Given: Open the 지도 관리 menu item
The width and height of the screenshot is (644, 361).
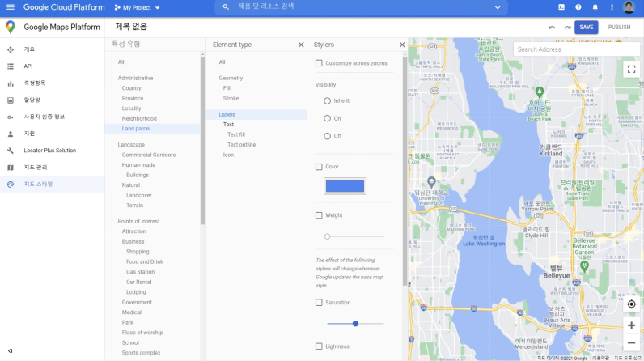Looking at the screenshot, I should tap(36, 168).
